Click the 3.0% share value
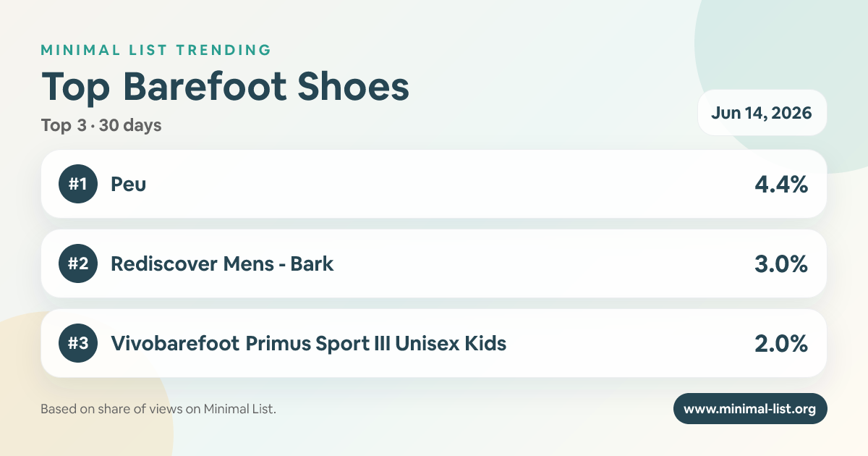This screenshot has height=456, width=868. click(780, 264)
